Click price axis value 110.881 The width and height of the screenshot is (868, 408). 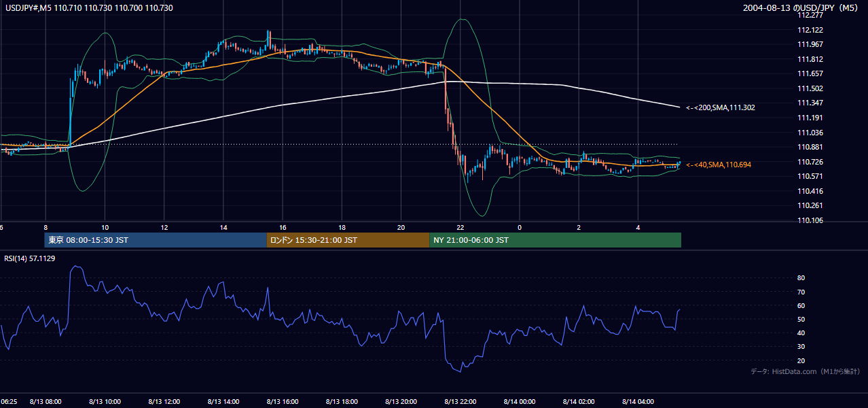811,147
